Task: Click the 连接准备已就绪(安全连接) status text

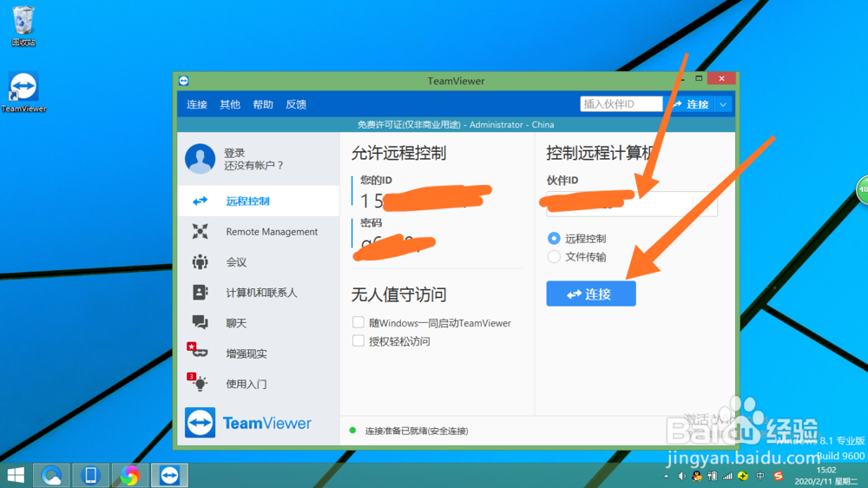Action: tap(417, 431)
